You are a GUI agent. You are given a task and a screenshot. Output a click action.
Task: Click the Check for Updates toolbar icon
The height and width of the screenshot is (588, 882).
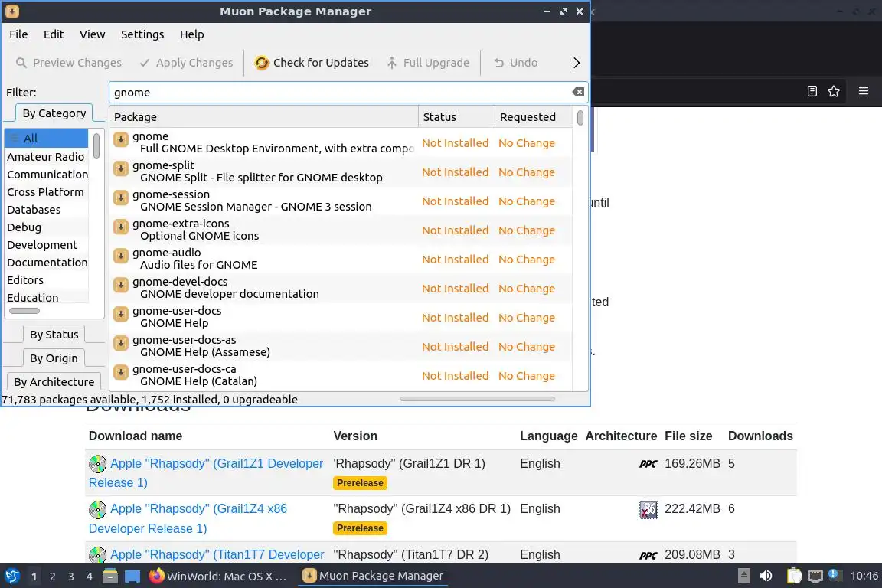point(262,63)
